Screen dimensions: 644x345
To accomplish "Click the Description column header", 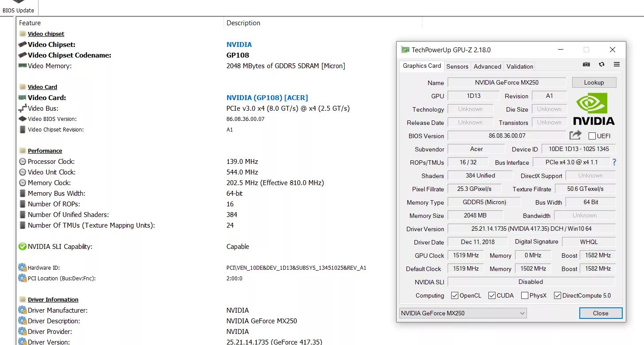I will click(x=323, y=23).
